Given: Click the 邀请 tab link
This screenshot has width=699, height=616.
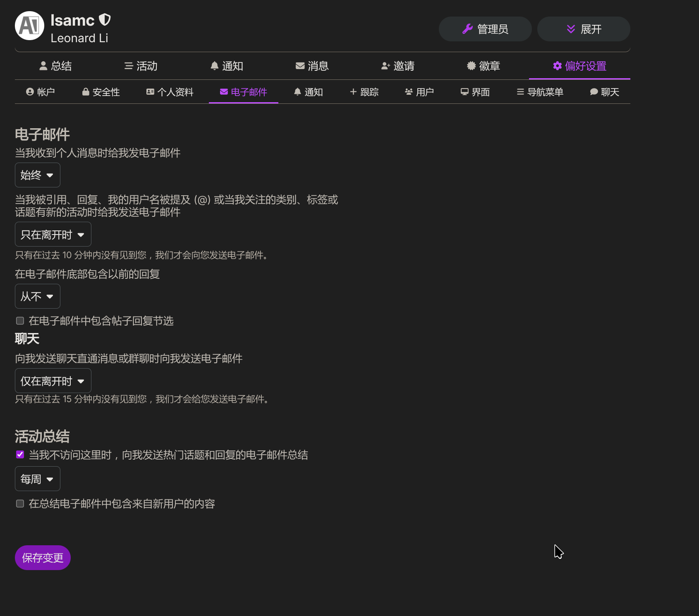Looking at the screenshot, I should click(397, 66).
